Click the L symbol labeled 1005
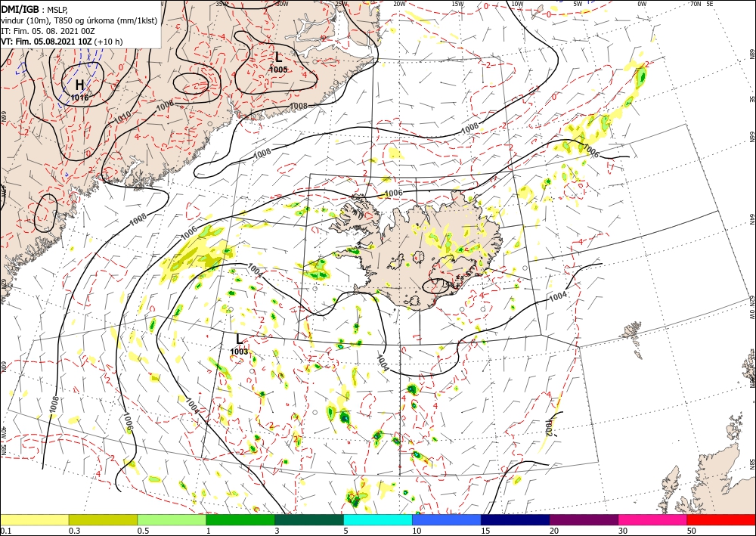The image size is (756, 536). click(x=279, y=57)
